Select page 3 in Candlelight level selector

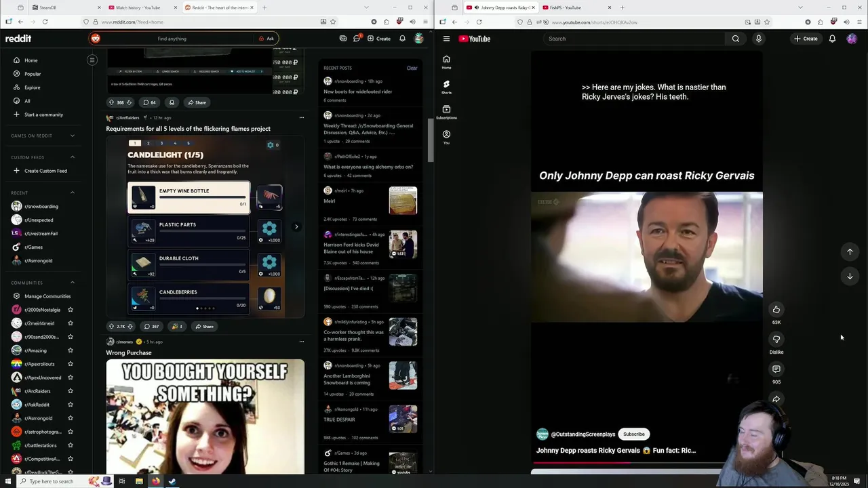(x=161, y=143)
